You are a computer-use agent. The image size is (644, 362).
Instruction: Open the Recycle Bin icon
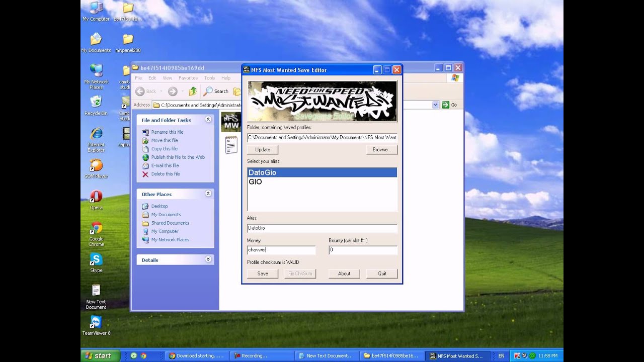click(96, 106)
